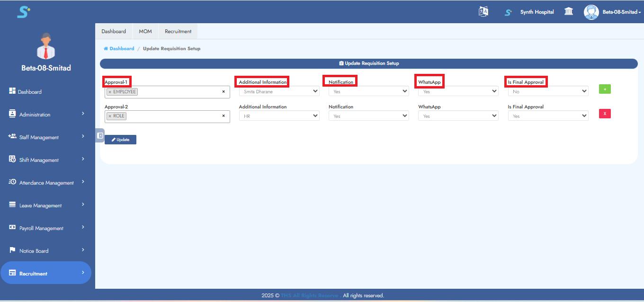This screenshot has width=644, height=302.
Task: Expand the Leave Management menu chevron
Action: 82,205
